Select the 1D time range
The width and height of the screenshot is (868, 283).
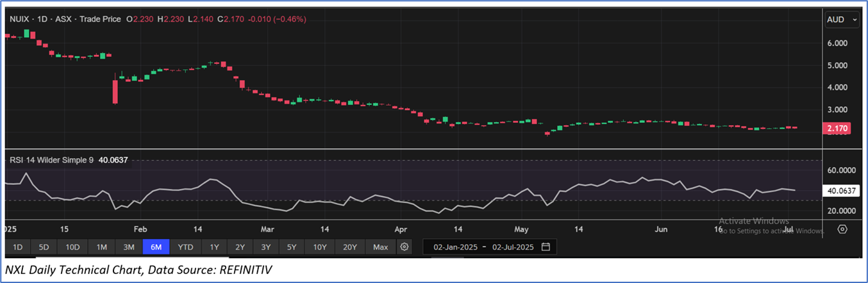(18, 247)
